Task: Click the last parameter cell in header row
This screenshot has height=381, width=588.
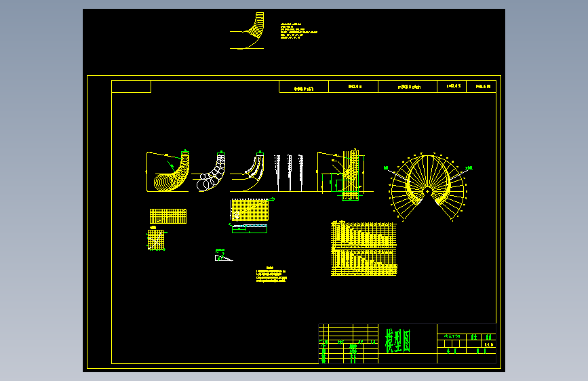Action: tap(481, 87)
